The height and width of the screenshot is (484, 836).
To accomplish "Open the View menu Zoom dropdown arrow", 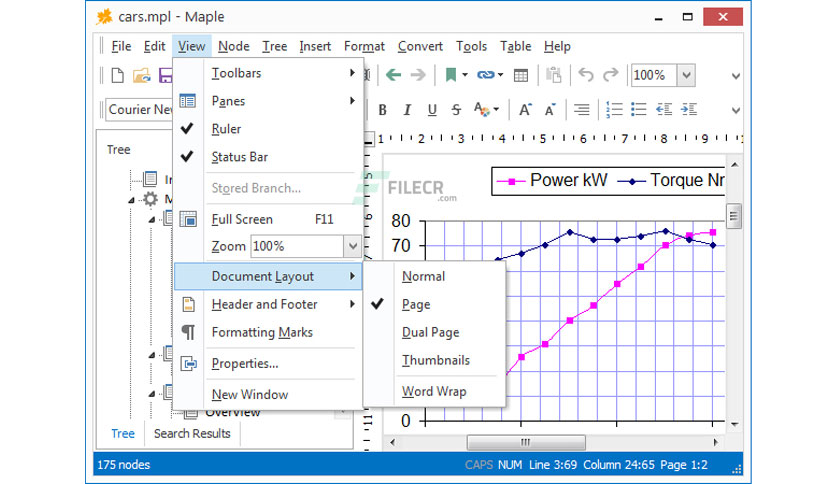I will click(x=352, y=246).
